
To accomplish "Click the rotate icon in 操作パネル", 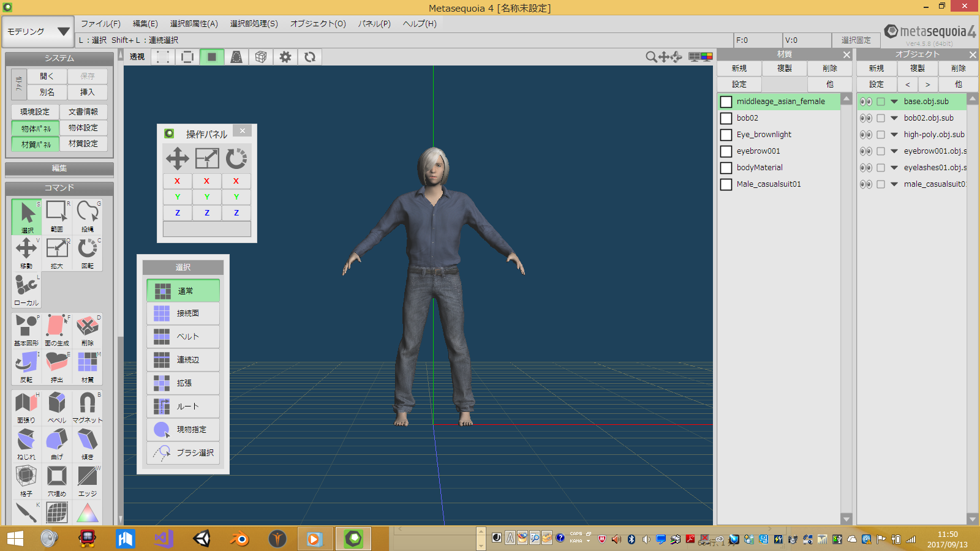I will [x=236, y=159].
